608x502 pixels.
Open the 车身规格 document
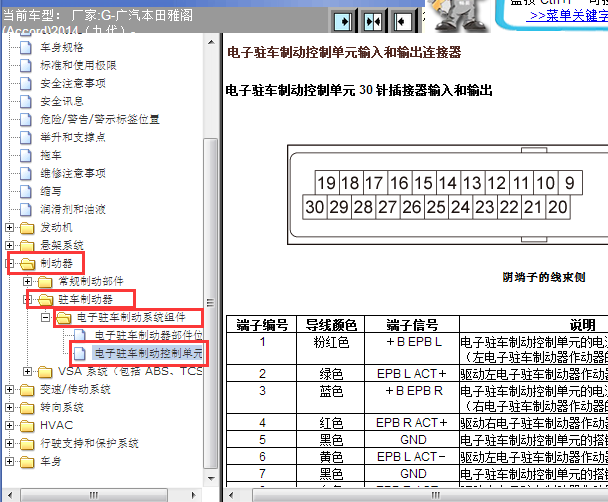[x=62, y=47]
